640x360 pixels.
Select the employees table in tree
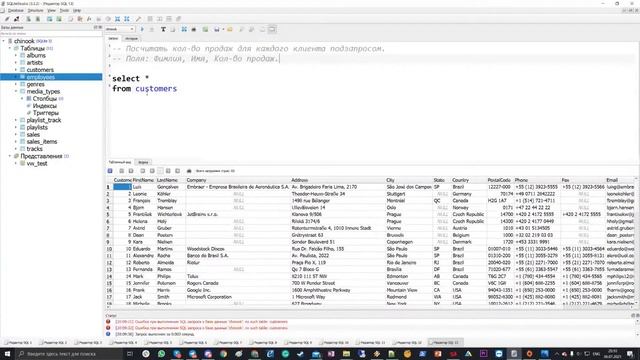(x=40, y=77)
